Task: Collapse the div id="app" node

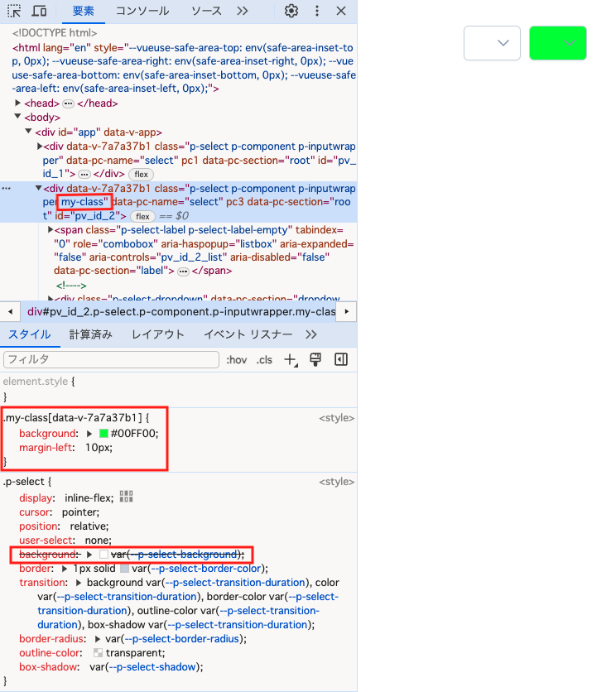Action: [x=28, y=131]
